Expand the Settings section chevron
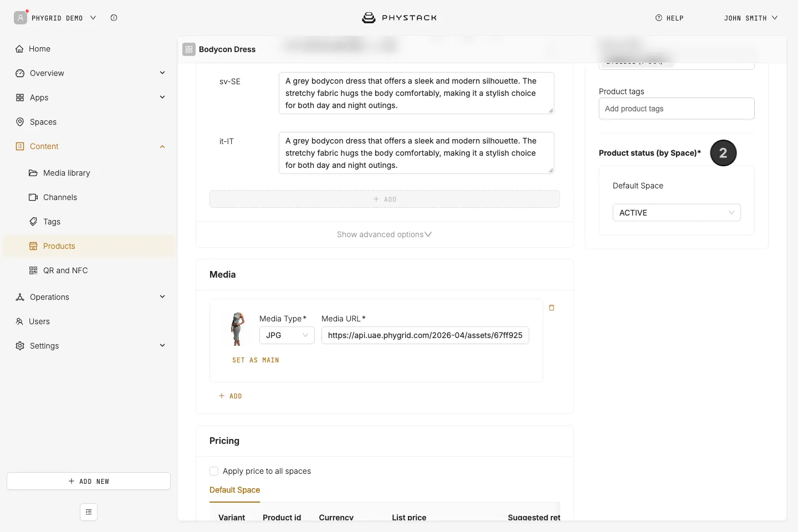Screen dimensions: 798x532 tap(162, 345)
